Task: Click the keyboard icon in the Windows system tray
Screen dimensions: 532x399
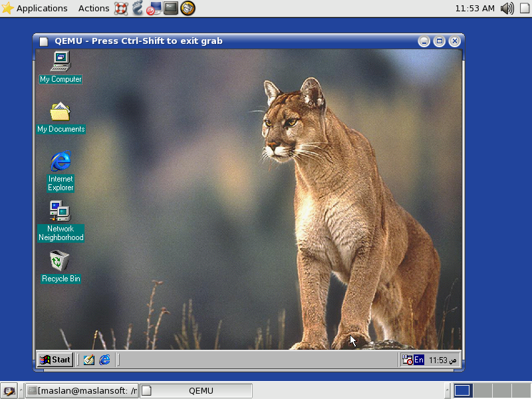Action: coord(407,359)
